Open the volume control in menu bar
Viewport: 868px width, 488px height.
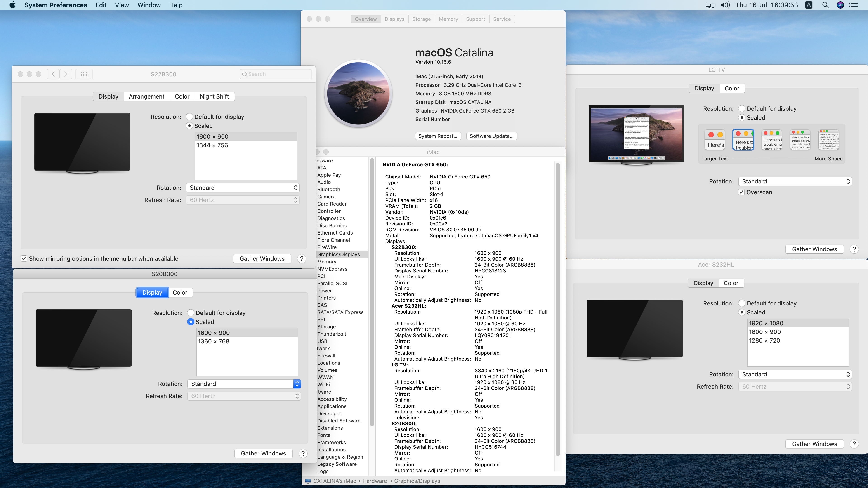(x=725, y=5)
